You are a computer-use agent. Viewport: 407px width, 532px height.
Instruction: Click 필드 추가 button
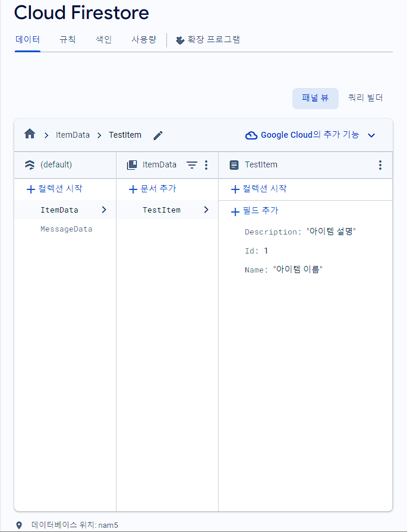point(254,211)
